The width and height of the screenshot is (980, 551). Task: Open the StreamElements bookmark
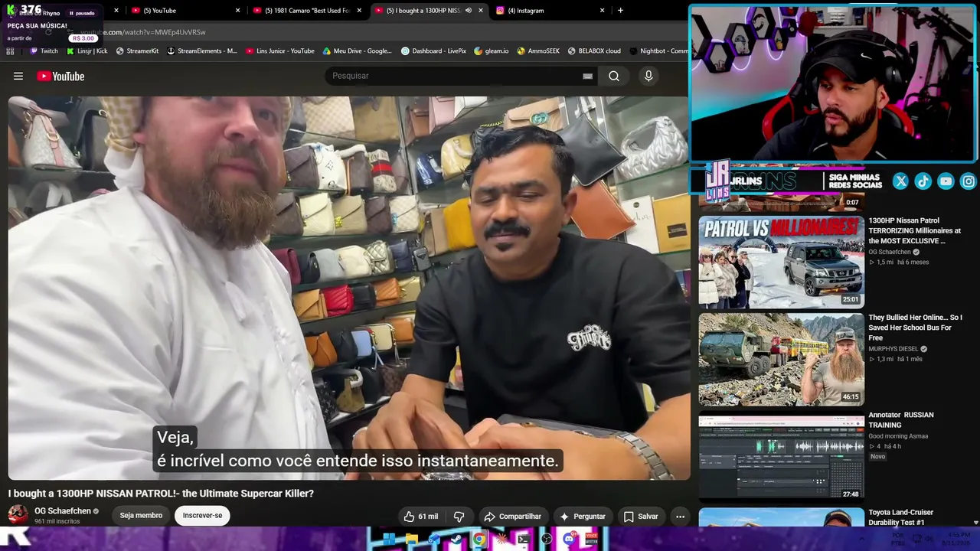(x=201, y=51)
